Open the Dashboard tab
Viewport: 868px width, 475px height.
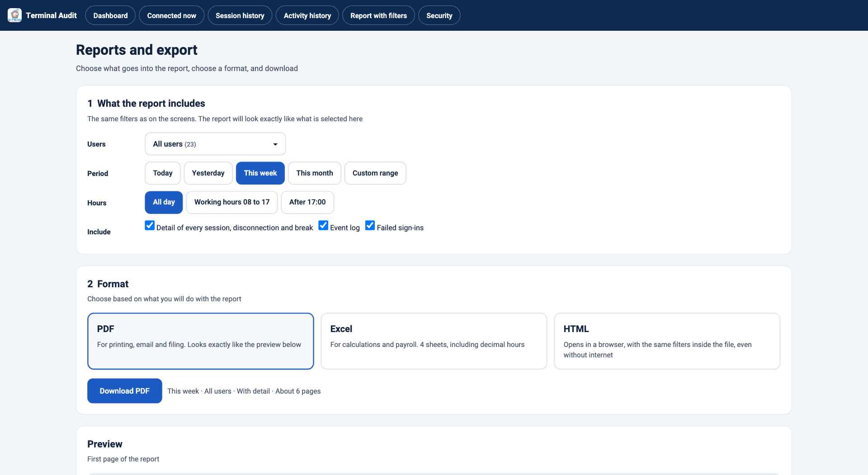pyautogui.click(x=110, y=15)
